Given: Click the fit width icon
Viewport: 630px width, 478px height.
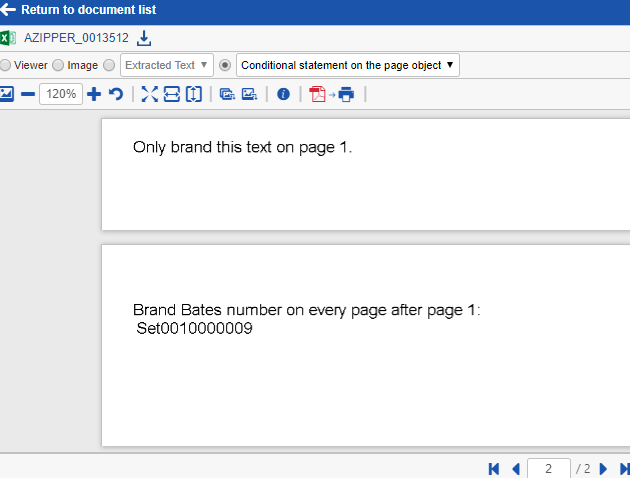Looking at the screenshot, I should pos(172,94).
